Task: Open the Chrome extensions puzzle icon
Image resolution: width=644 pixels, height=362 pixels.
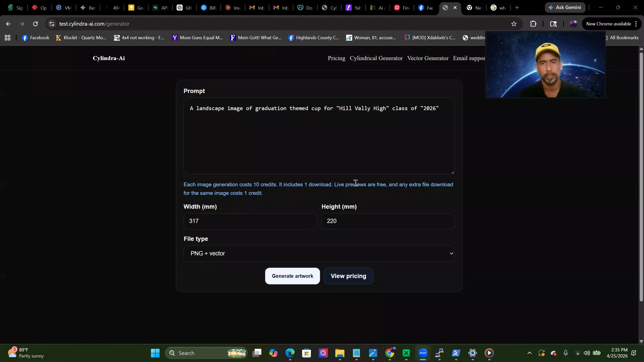Action: coord(533,24)
